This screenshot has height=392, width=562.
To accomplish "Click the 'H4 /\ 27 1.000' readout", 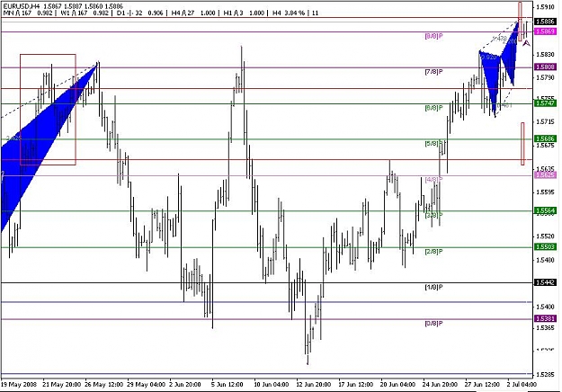I will point(192,13).
